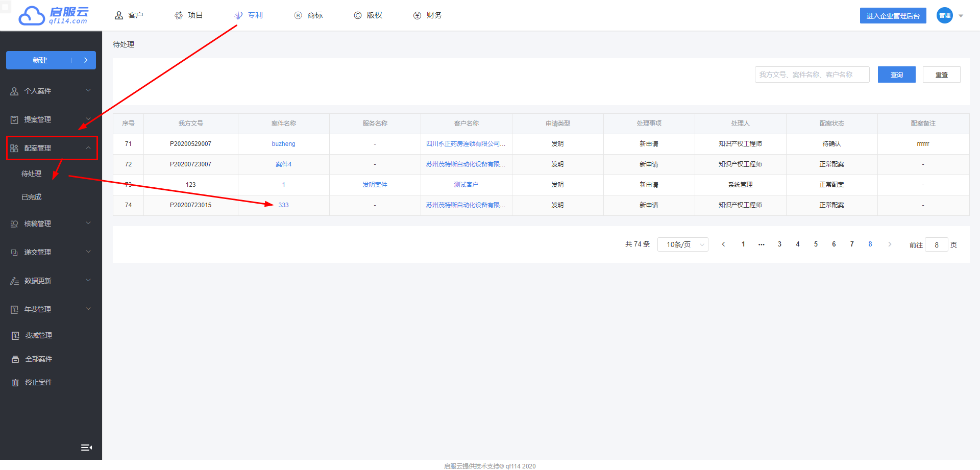
Task: Click the 专利 icon in top navigation
Action: tap(238, 15)
